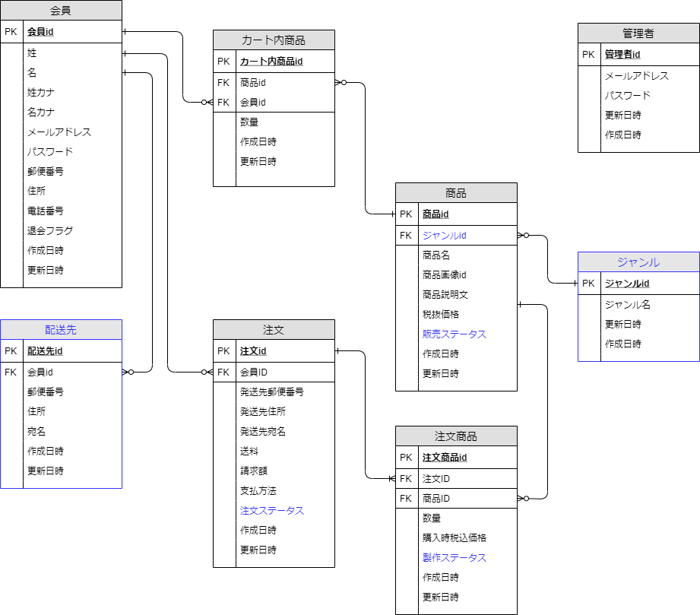Click the 管理者 table header

[x=638, y=33]
